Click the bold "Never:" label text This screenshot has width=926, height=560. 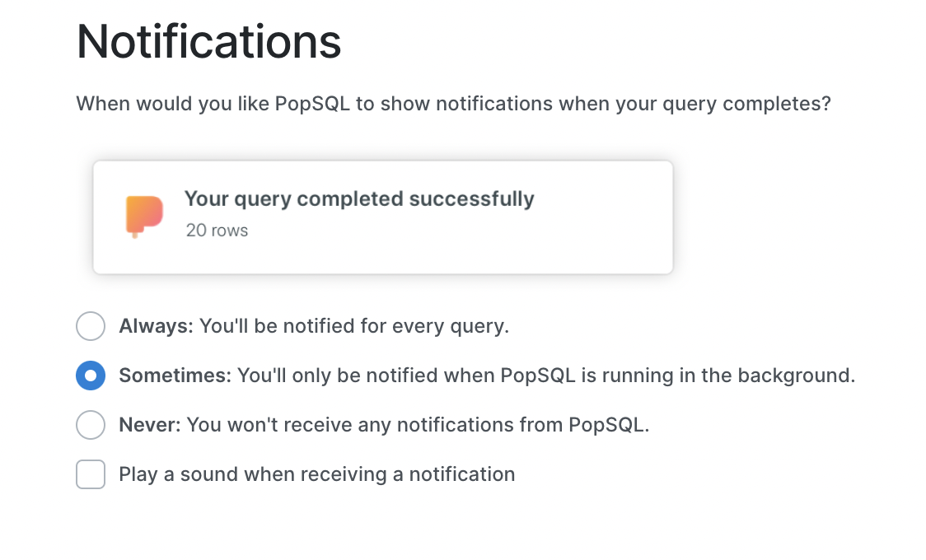click(150, 425)
